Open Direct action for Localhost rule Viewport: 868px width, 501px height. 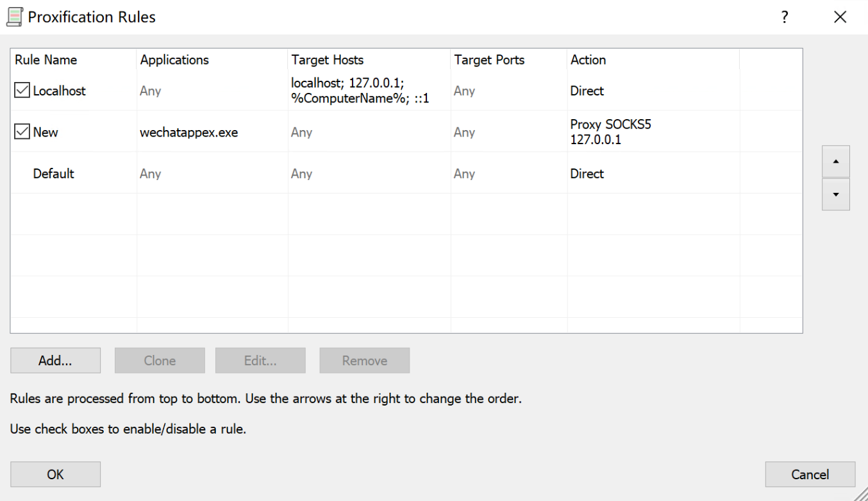[x=587, y=91]
